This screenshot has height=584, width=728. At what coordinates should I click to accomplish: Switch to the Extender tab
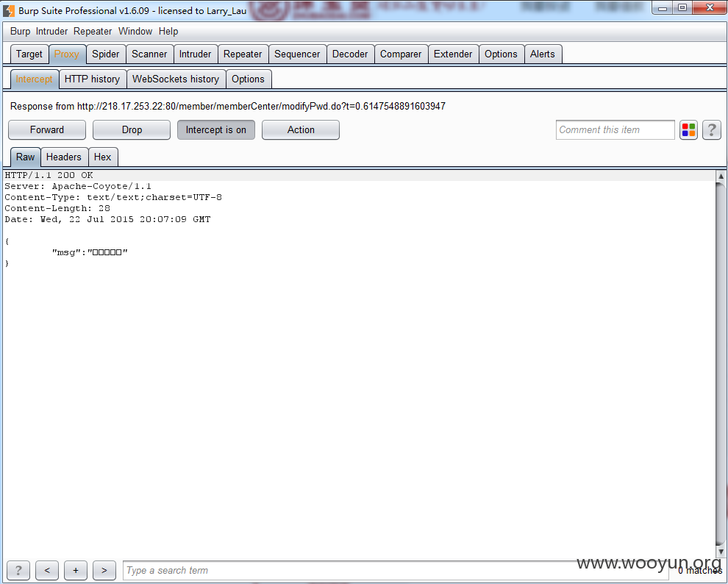453,54
